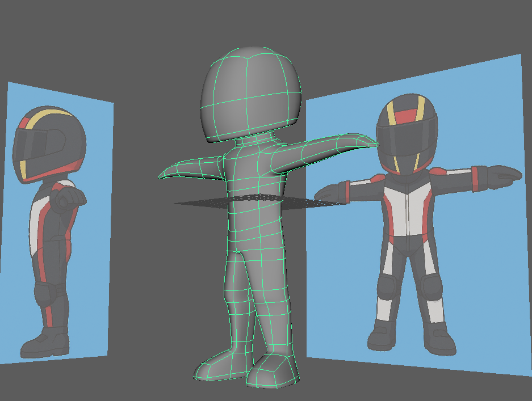
Task: Select the character mesh's front foot
Action: pyautogui.click(x=273, y=371)
